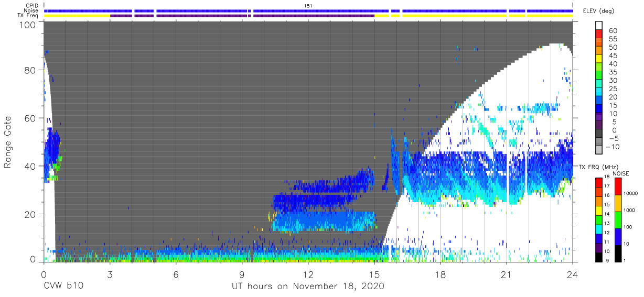Viewport: 644px width, 297px height.
Task: Click the '45' label on ELEV colorbar
Action: click(x=613, y=56)
